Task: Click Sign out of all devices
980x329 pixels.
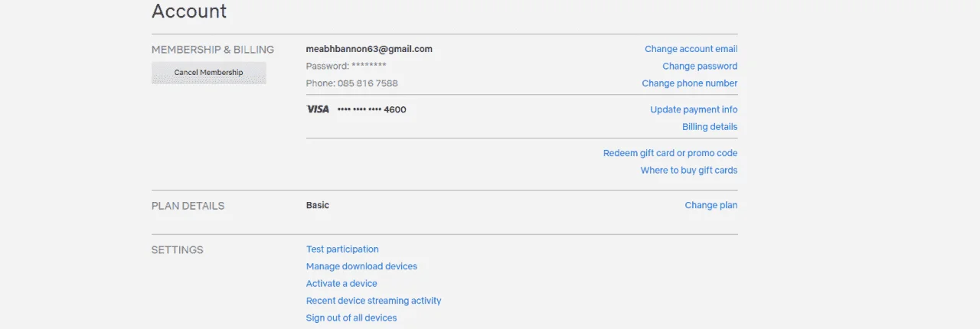Action: [x=351, y=318]
